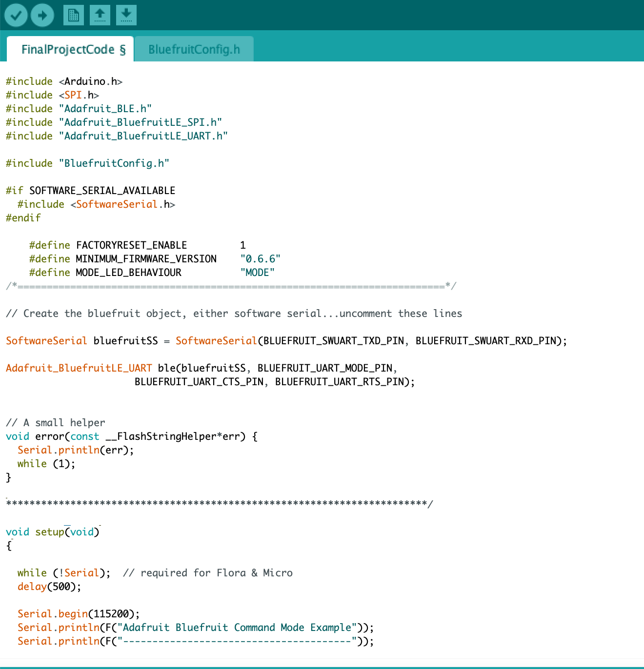
Task: Click the '// A small helper' comment
Action: 56,423
